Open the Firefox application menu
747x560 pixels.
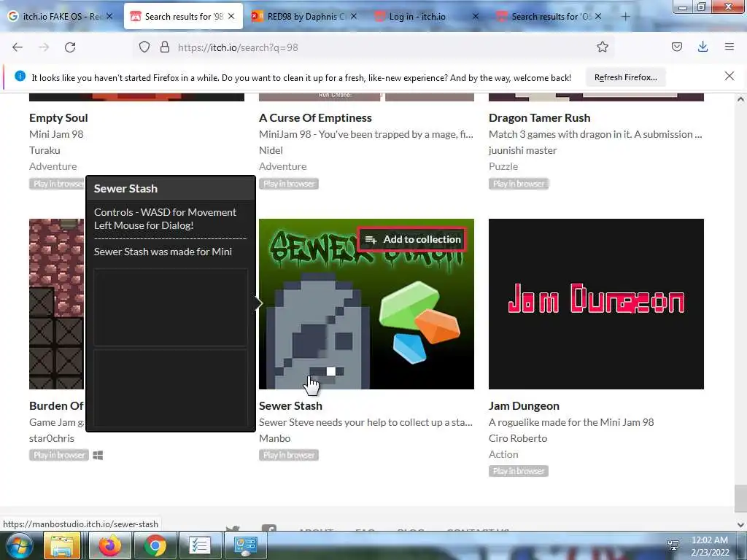point(729,47)
